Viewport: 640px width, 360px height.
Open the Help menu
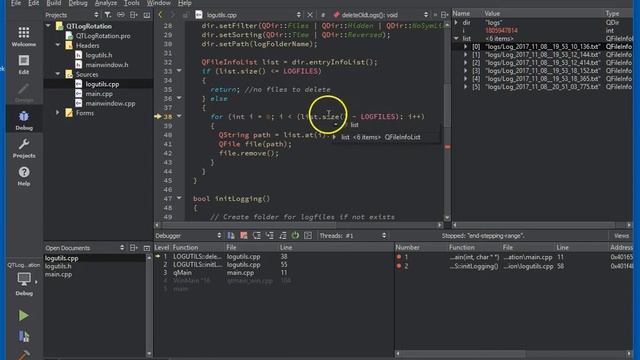pos(185,3)
